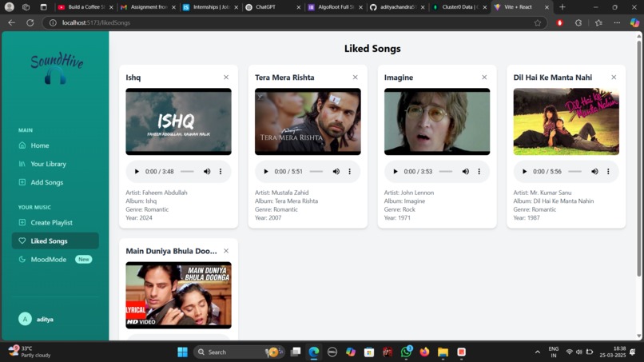Screen dimensions: 644x362
Task: Open Create Playlist page
Action: tap(55, 223)
